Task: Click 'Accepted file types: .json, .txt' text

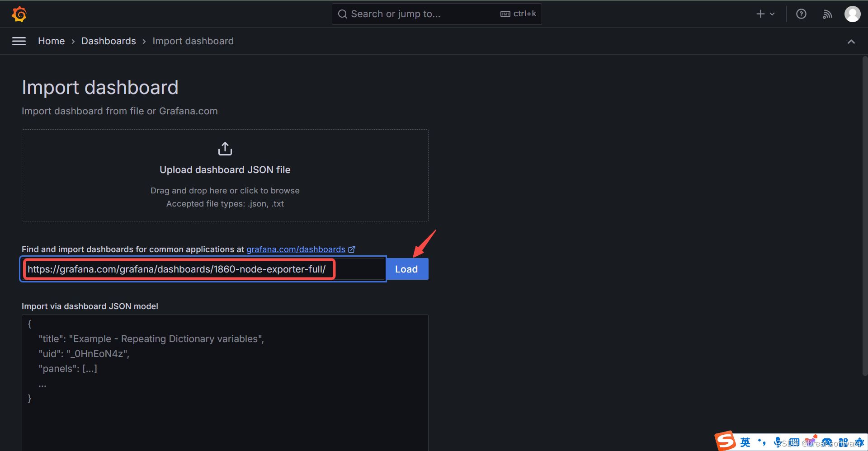Action: (225, 204)
